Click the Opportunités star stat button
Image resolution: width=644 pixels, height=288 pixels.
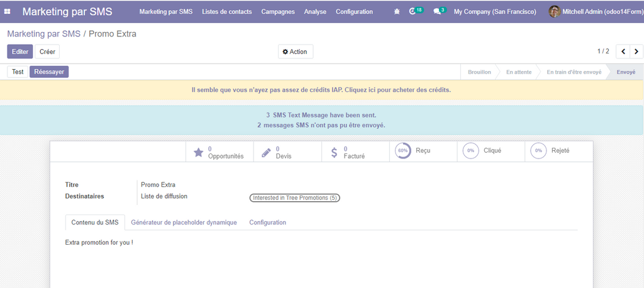tap(219, 152)
